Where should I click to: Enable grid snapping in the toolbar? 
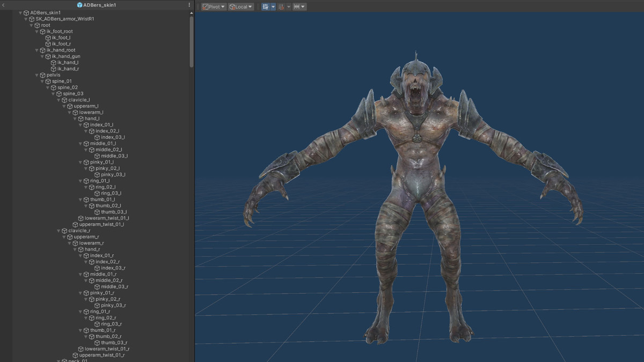[x=281, y=6]
